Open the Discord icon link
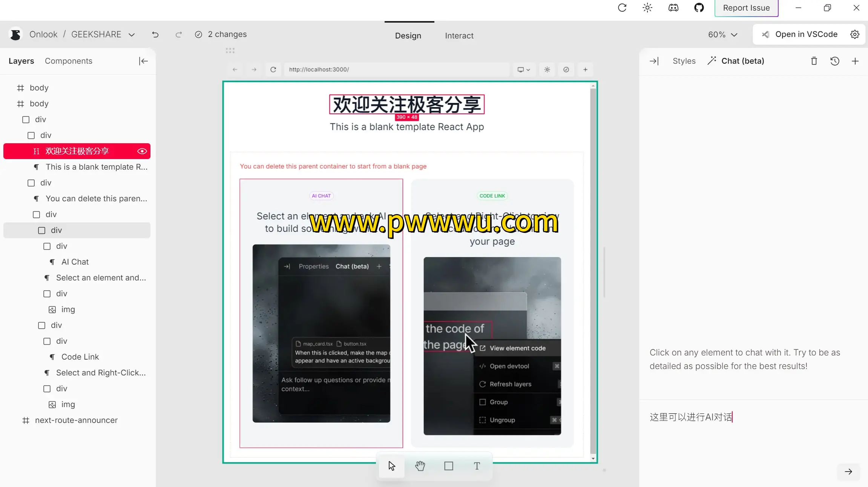 point(673,8)
